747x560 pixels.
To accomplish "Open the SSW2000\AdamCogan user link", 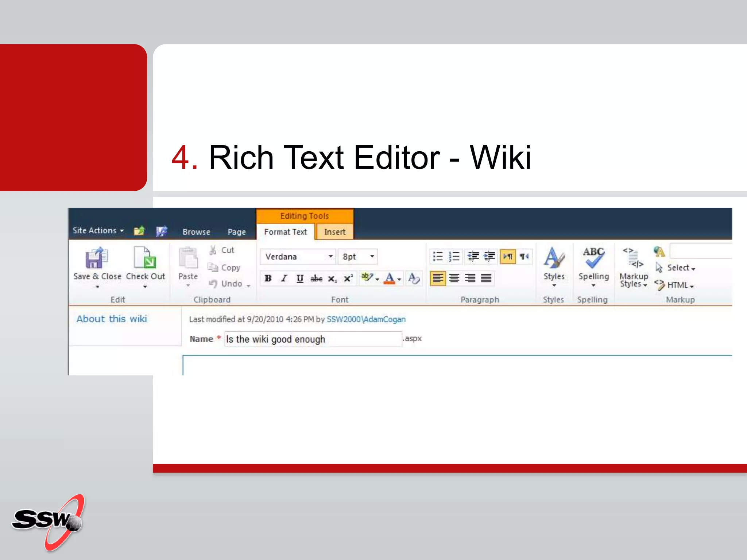I will [x=366, y=319].
